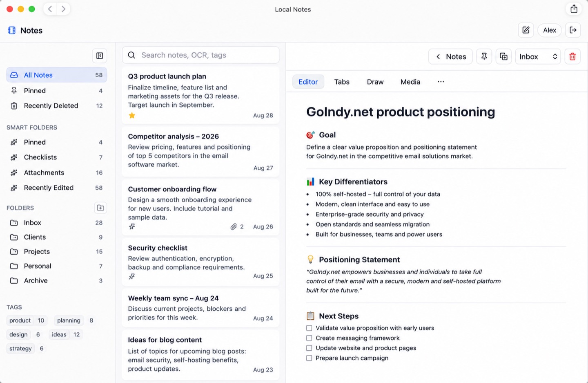Open the Projects folder
The height and width of the screenshot is (383, 588).
point(57,252)
